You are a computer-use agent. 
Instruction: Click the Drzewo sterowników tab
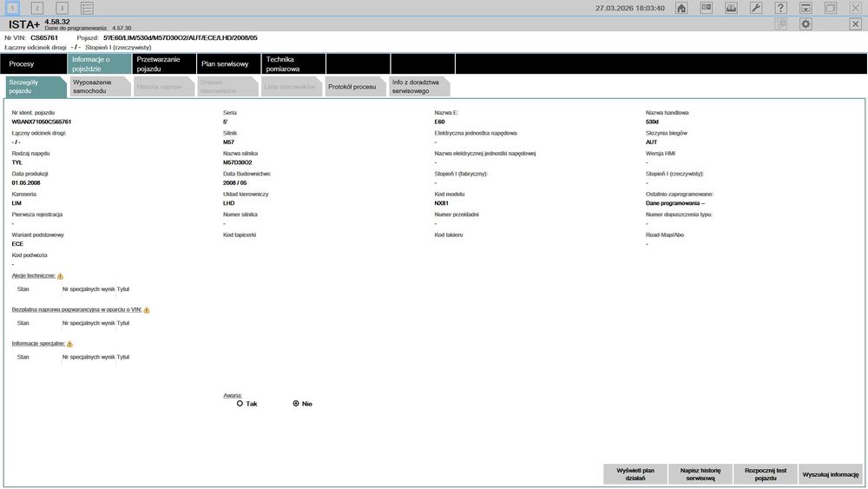click(227, 86)
